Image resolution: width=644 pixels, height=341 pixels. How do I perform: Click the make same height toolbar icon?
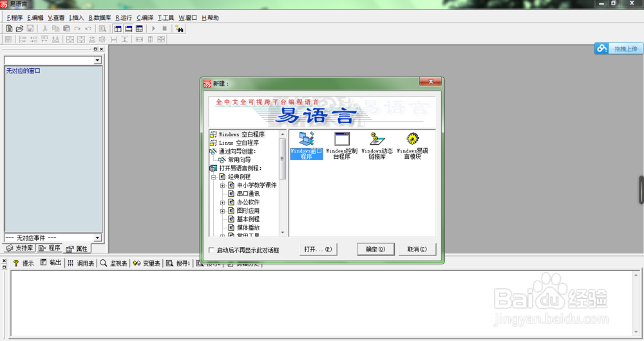pos(150,39)
